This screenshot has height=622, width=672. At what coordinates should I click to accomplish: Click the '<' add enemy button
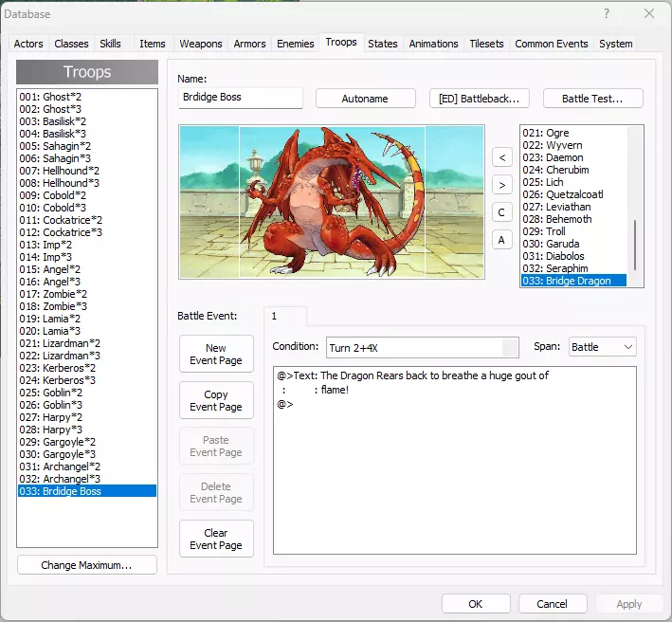point(502,156)
